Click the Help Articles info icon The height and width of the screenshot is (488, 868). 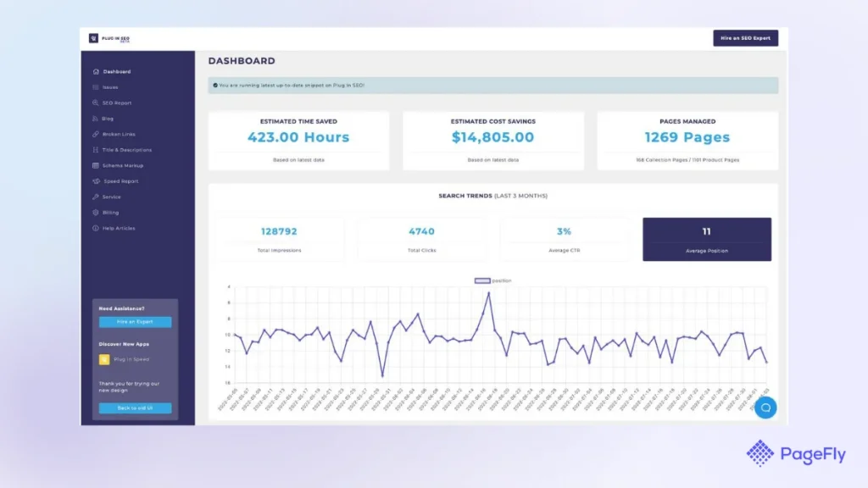pos(96,228)
